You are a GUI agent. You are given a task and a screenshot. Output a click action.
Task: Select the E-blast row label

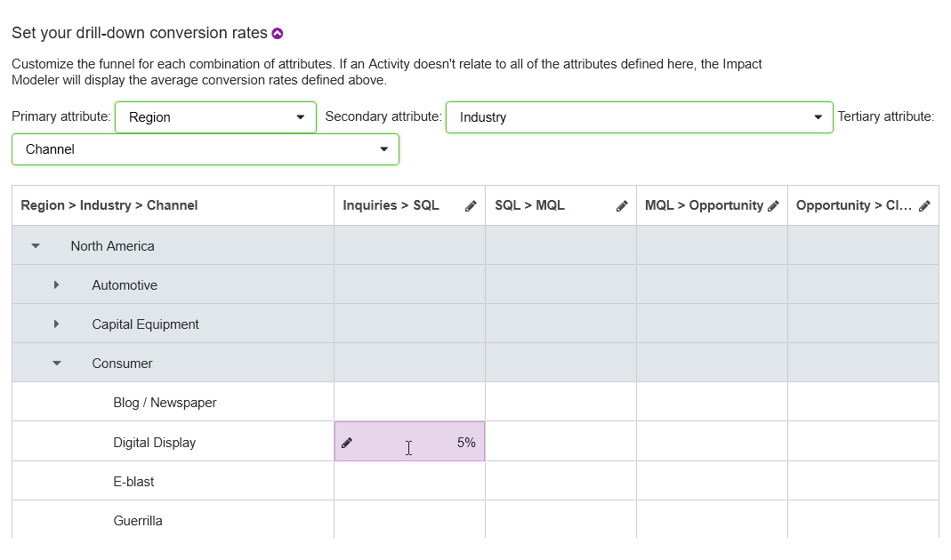[133, 482]
